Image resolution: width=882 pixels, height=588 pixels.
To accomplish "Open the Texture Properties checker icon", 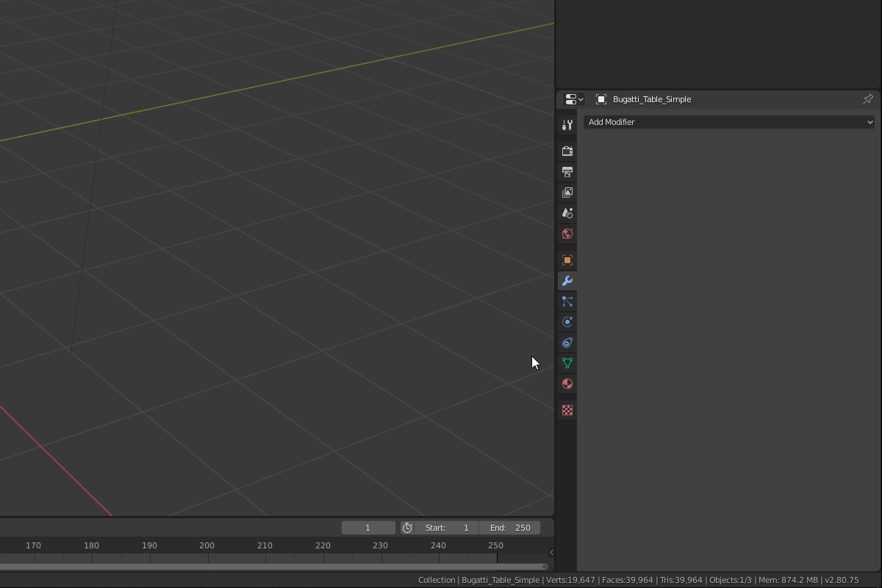I will [567, 409].
